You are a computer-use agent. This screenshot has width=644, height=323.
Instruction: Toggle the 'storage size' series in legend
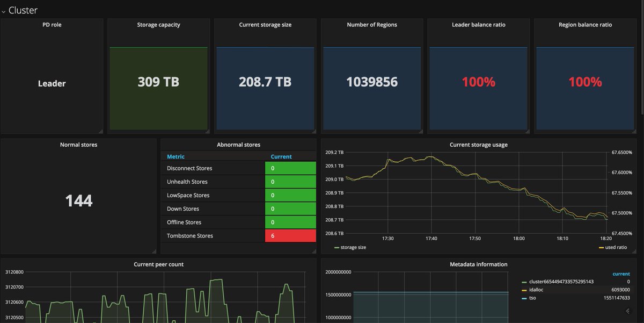tap(353, 248)
